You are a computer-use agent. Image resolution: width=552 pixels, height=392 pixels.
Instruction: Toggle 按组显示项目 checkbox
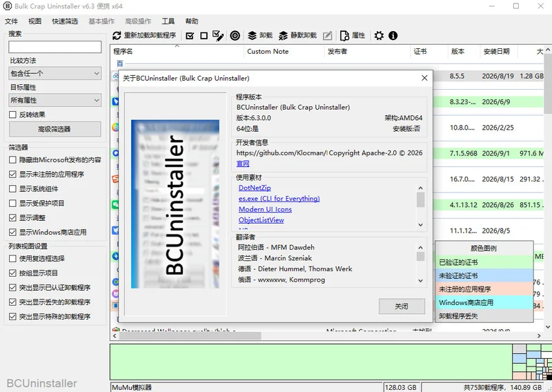pos(12,273)
